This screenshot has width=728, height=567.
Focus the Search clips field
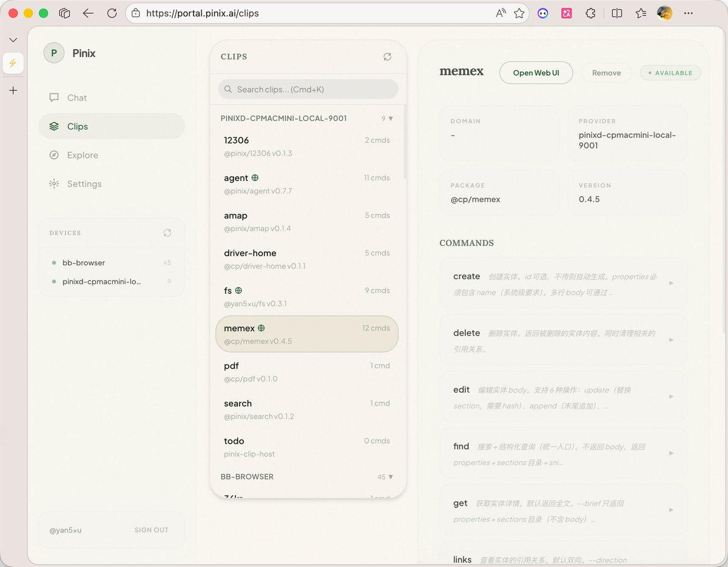[308, 89]
